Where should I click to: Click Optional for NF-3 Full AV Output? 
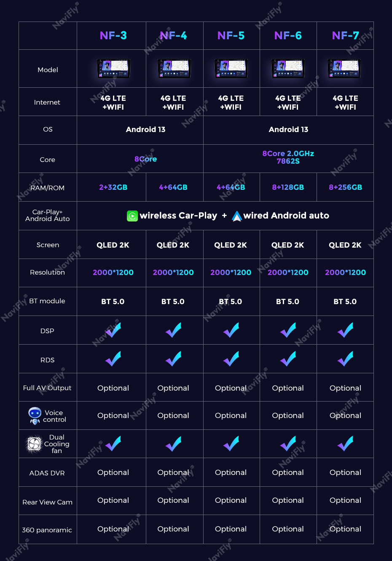tap(113, 388)
